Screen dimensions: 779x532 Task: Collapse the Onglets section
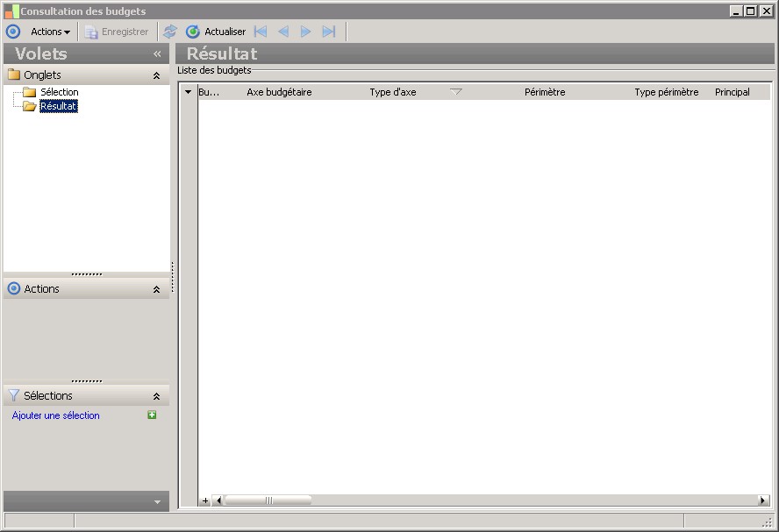coord(156,75)
